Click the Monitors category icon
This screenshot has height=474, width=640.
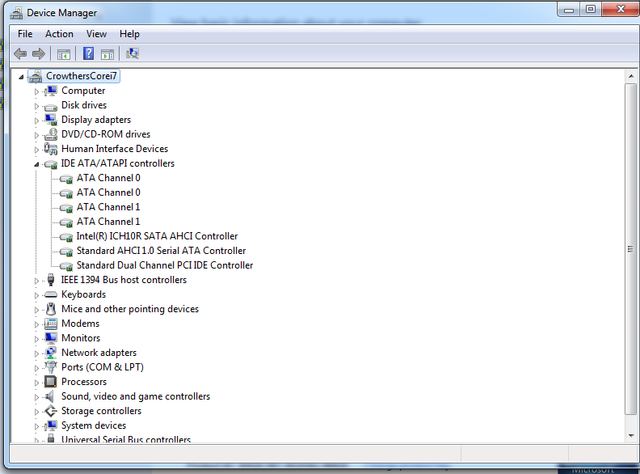pyautogui.click(x=51, y=338)
